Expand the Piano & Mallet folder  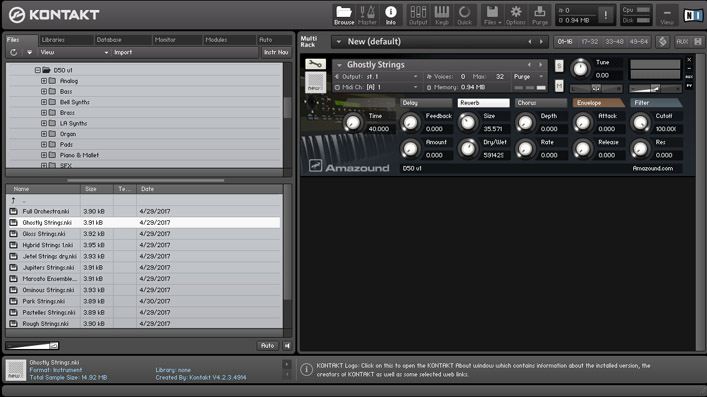click(44, 155)
